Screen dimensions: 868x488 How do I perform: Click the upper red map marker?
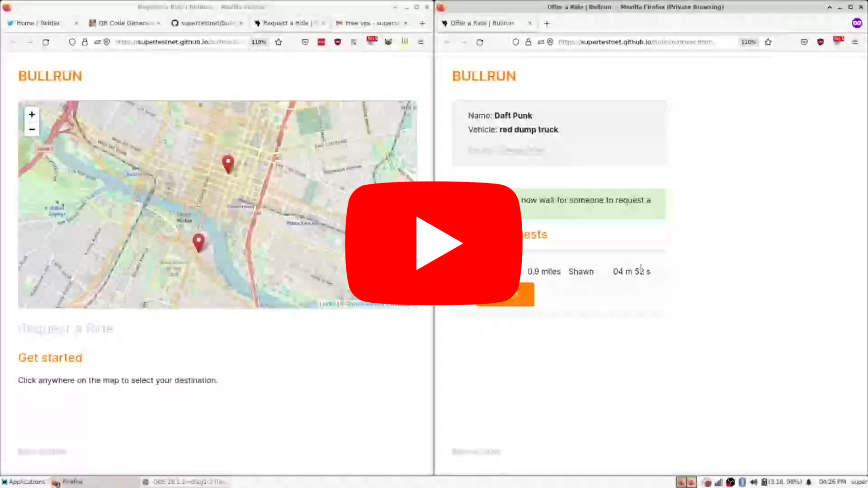(228, 164)
